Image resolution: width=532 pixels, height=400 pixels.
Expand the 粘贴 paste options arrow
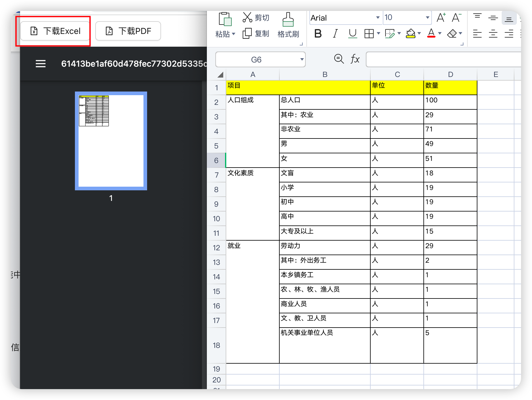pyautogui.click(x=234, y=34)
